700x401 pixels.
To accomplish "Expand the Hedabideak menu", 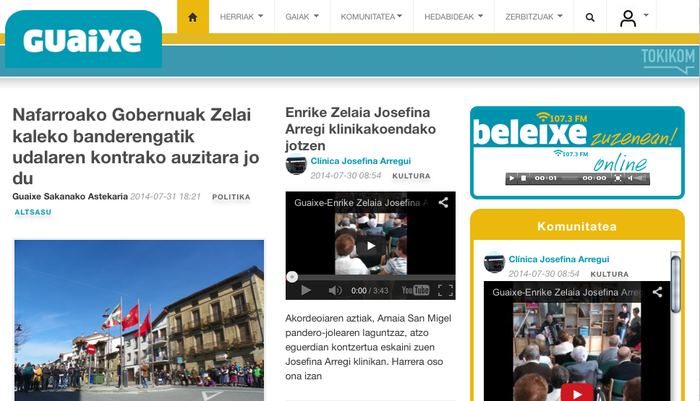I will 454,17.
